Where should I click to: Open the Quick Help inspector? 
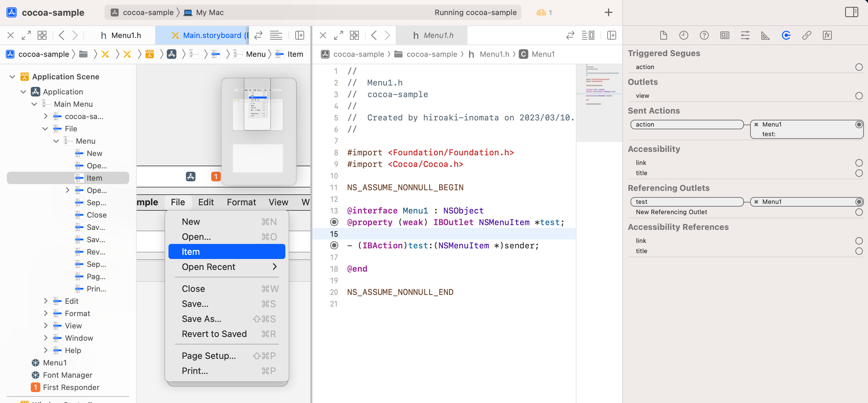tap(704, 35)
